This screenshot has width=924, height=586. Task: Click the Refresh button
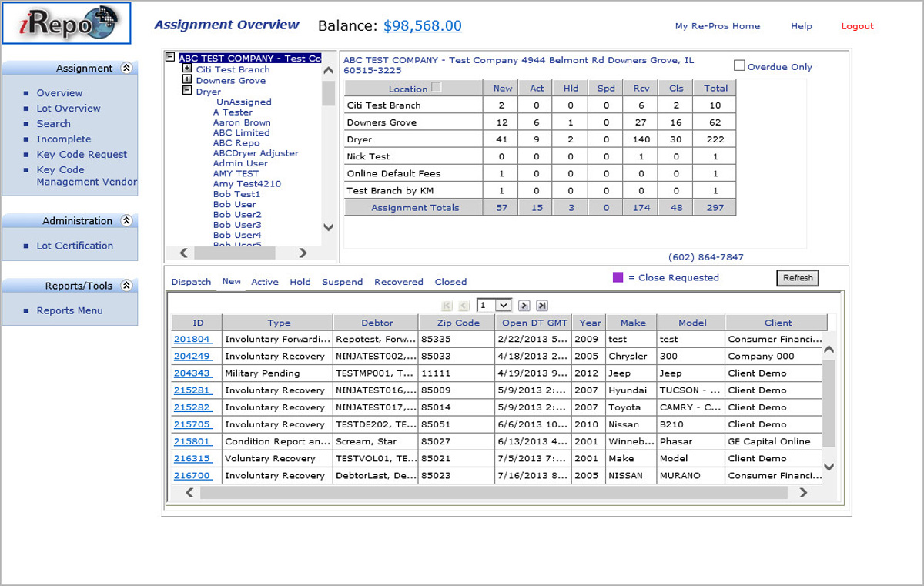(798, 278)
